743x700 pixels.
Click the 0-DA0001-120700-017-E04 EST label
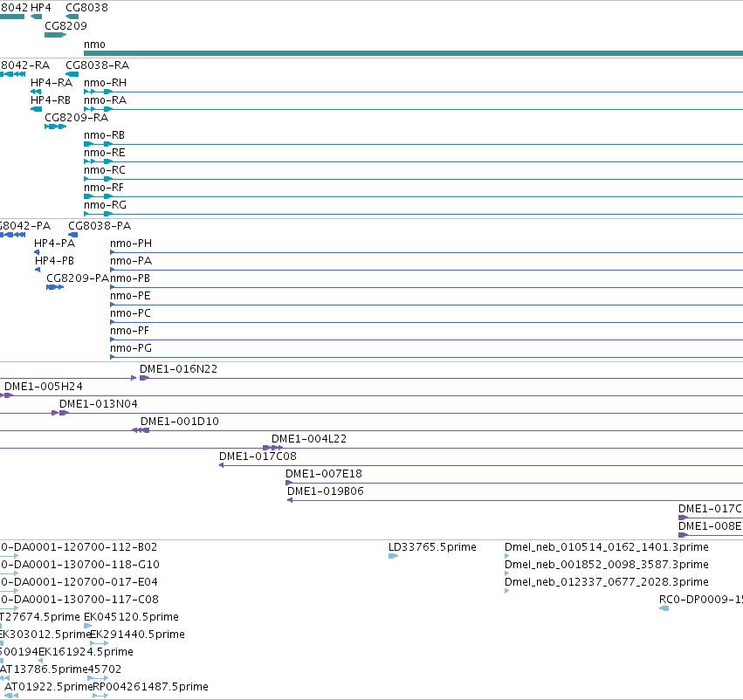coord(79,582)
